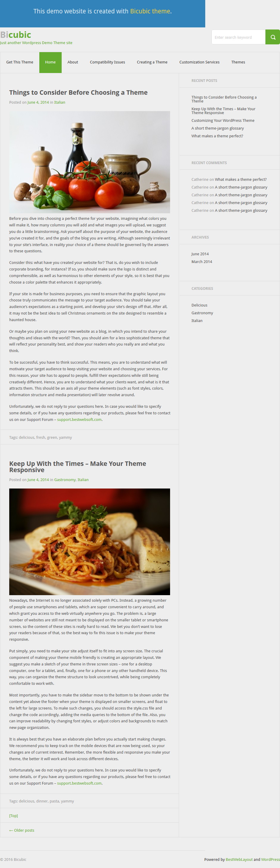Click the support.bestwebsoft.com link in first post

(79, 419)
